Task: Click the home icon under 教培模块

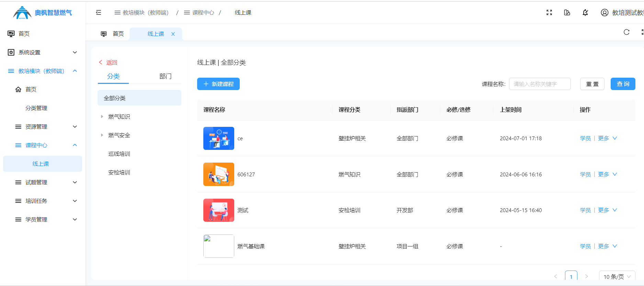Action: [x=18, y=89]
